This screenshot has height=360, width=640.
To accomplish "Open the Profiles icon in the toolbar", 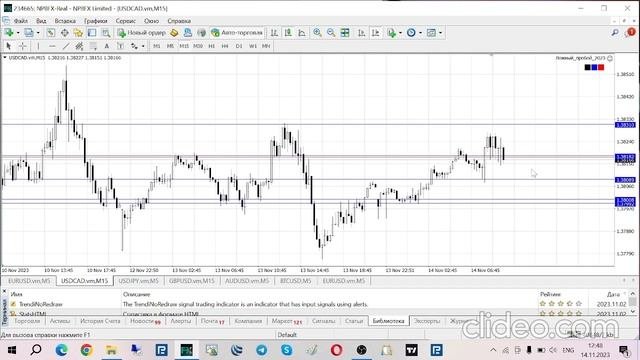I will pyautogui.click(x=29, y=33).
